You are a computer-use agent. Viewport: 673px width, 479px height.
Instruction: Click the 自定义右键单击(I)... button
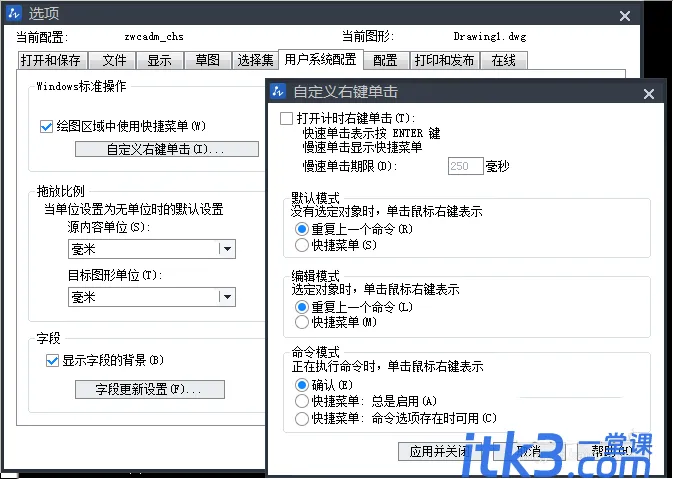tap(167, 149)
